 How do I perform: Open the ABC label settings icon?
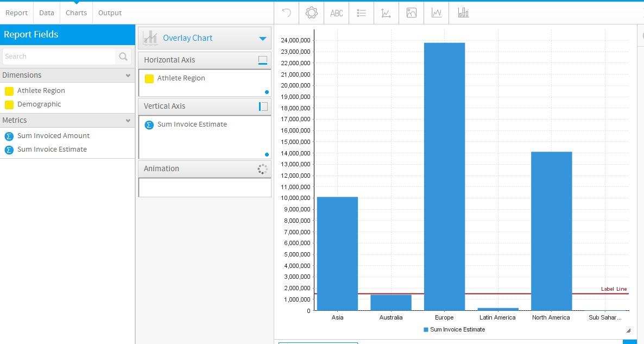point(336,13)
